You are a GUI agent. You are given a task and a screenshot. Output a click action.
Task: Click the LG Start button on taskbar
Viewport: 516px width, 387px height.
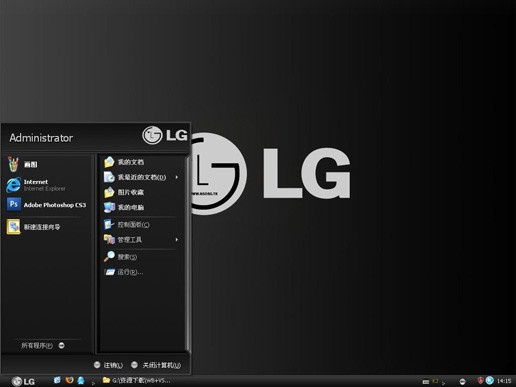pos(23,381)
